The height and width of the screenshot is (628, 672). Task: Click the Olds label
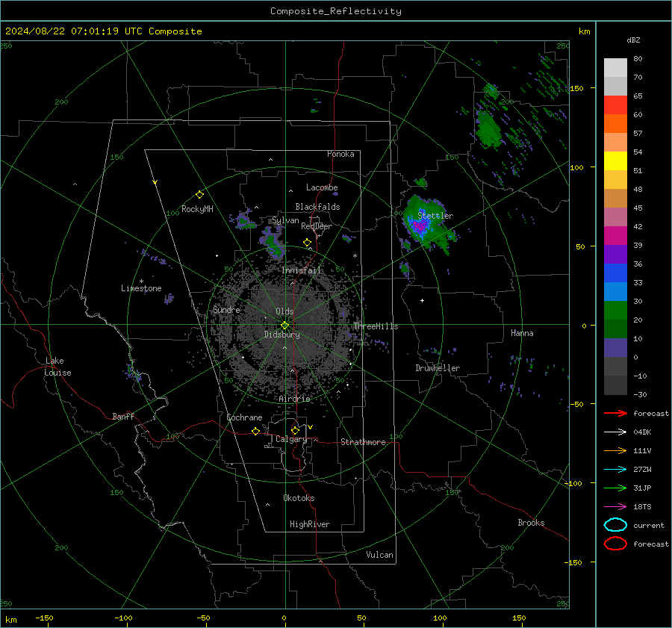(x=284, y=311)
